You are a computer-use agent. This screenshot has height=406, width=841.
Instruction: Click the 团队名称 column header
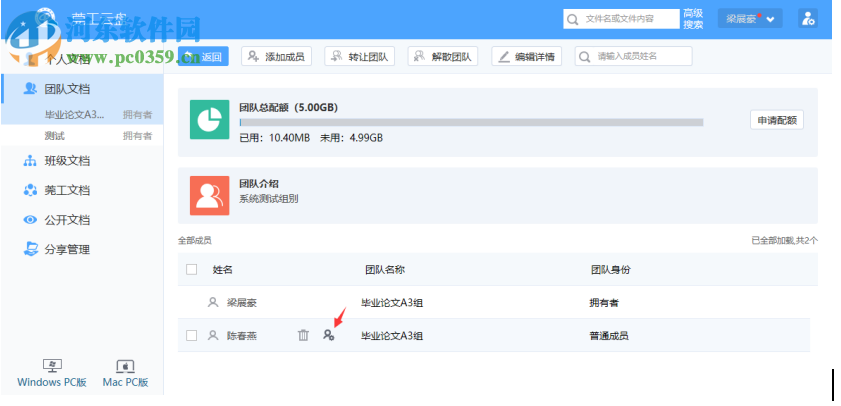(385, 269)
